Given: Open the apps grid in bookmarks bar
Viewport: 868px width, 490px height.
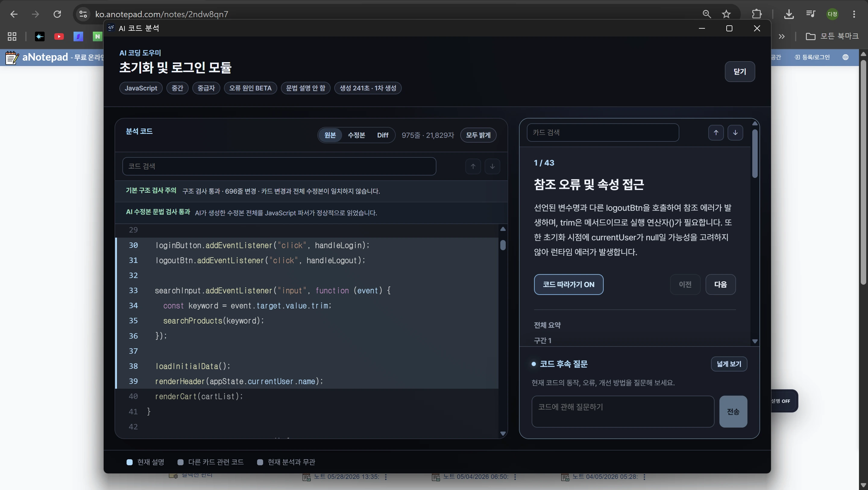Looking at the screenshot, I should (x=12, y=36).
